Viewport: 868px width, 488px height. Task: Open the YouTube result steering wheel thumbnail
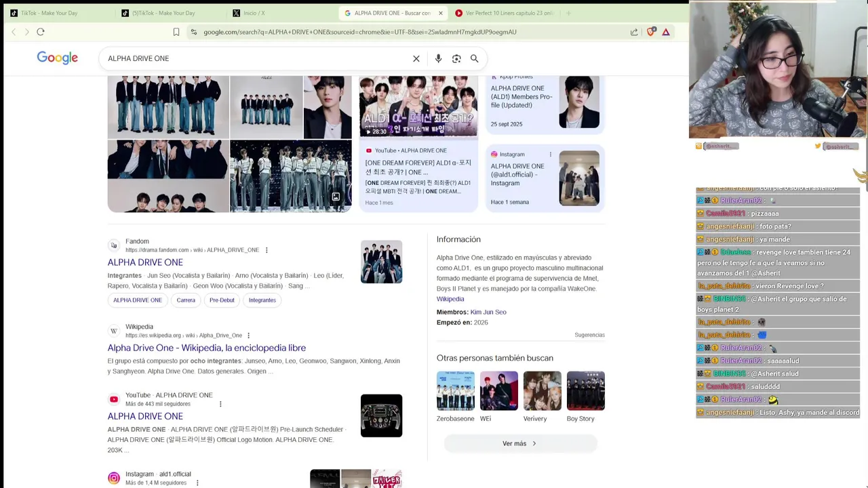click(x=381, y=415)
